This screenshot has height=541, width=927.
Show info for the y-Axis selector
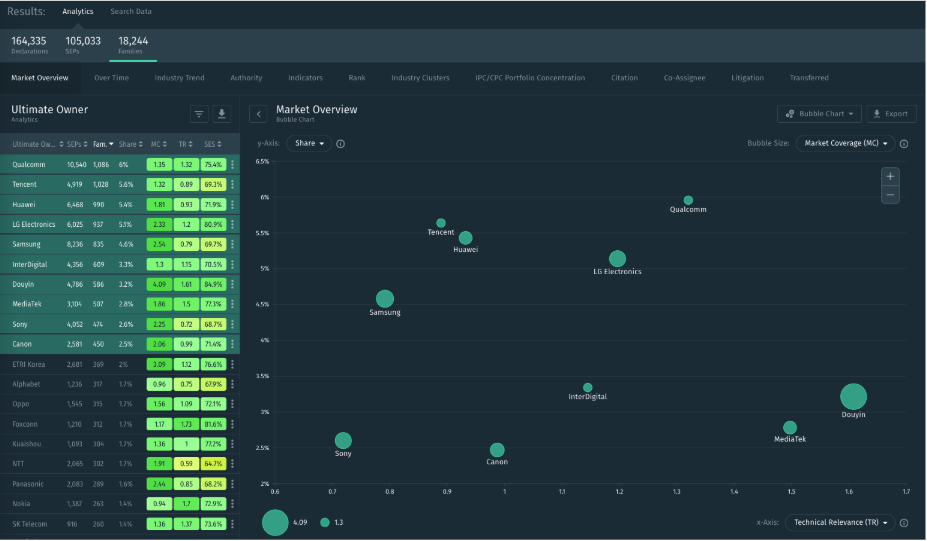pyautogui.click(x=341, y=144)
